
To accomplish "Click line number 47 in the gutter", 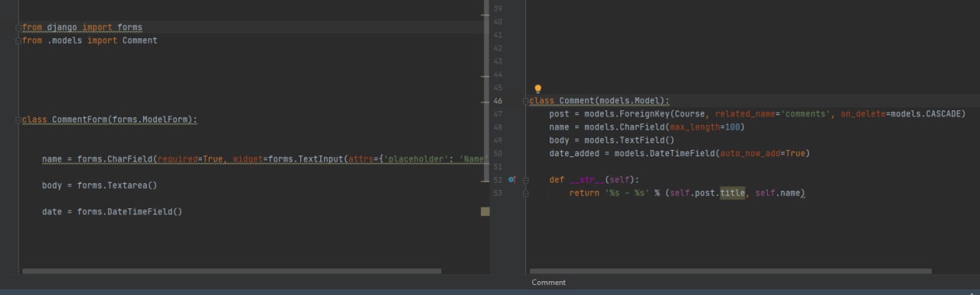I will point(498,114).
